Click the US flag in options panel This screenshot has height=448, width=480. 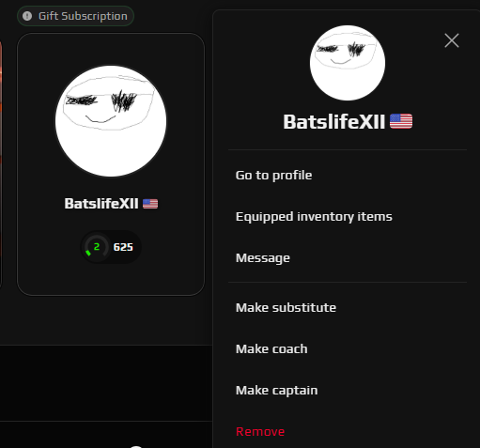pos(401,121)
